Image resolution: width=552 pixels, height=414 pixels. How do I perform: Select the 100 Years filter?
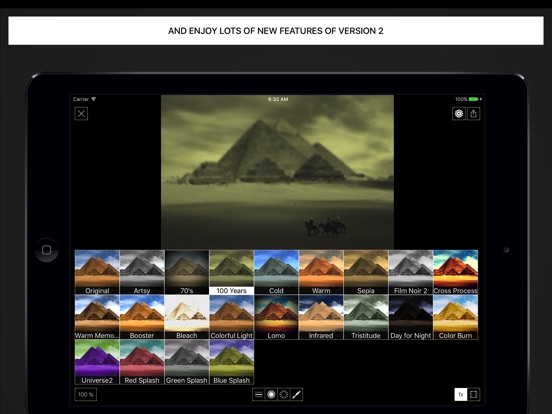(231, 272)
